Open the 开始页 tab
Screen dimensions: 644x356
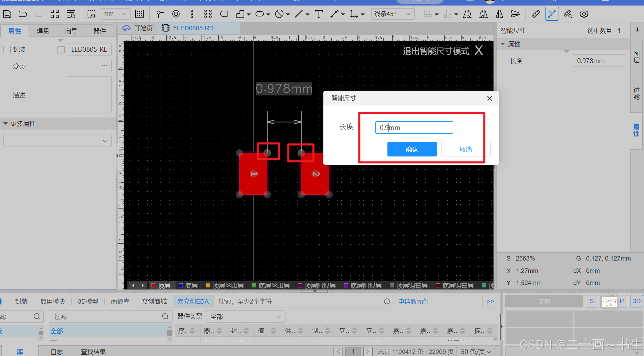click(138, 28)
